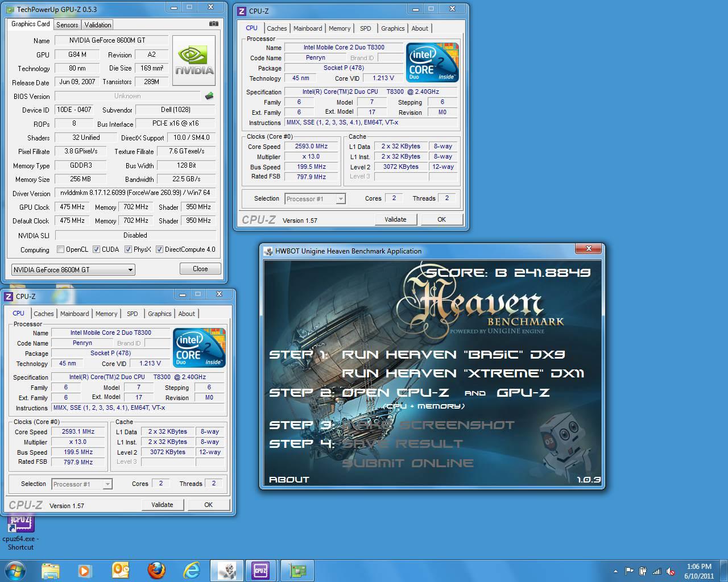The height and width of the screenshot is (582, 728).
Task: Show hidden tray icons arrow
Action: 615,571
